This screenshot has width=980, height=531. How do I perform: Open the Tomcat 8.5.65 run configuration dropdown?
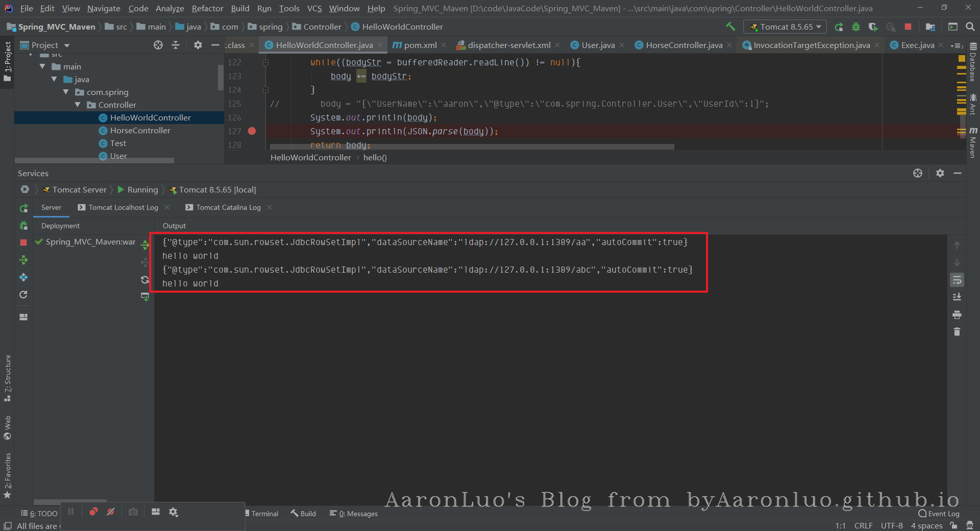click(786, 27)
